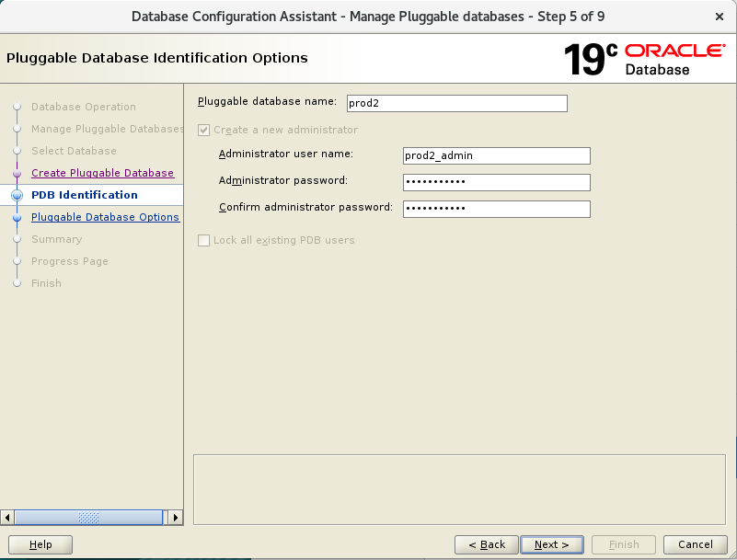Select the Administrator password field

point(496,182)
